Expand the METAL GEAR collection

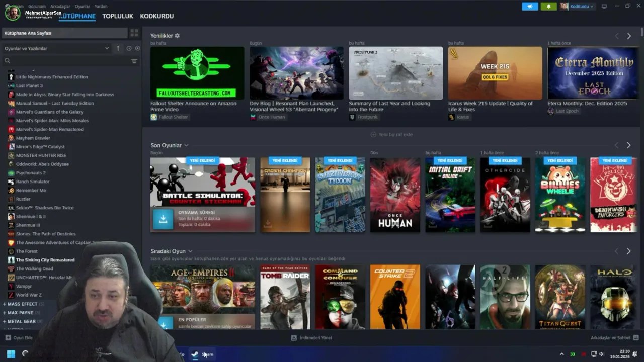pos(4,321)
